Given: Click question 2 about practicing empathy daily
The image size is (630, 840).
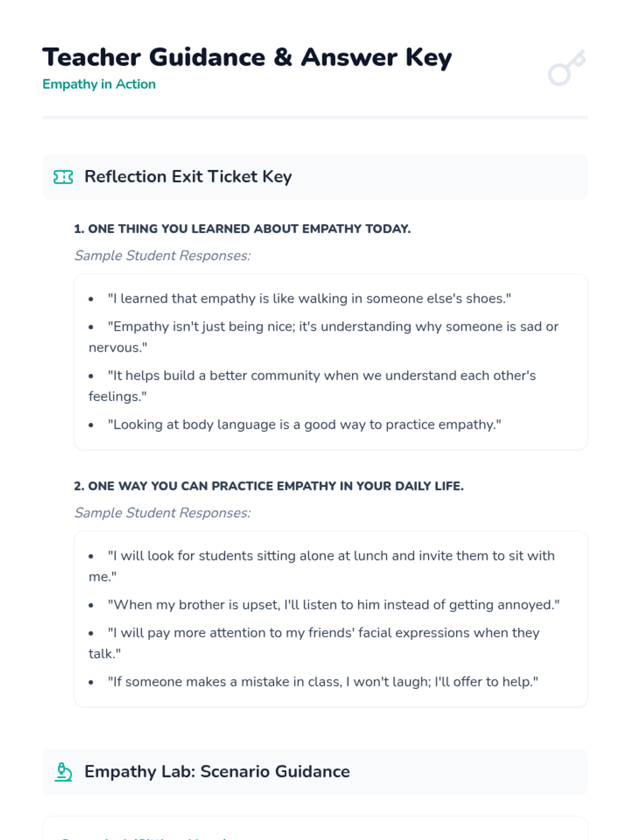Looking at the screenshot, I should (x=268, y=486).
